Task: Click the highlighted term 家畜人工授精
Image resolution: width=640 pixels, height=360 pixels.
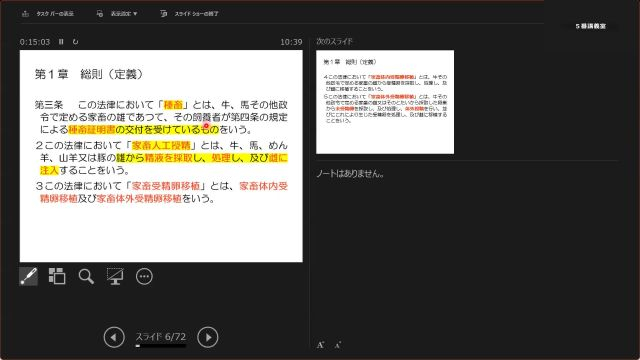Action: click(x=161, y=145)
